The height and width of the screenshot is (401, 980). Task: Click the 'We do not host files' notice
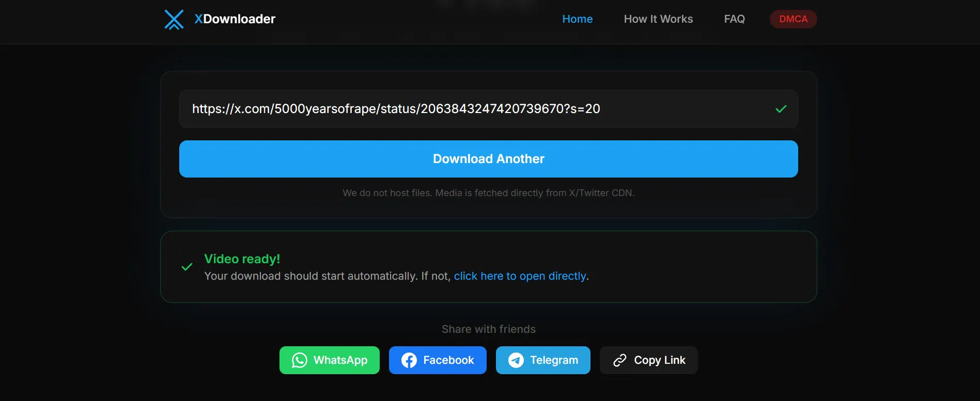(x=488, y=193)
